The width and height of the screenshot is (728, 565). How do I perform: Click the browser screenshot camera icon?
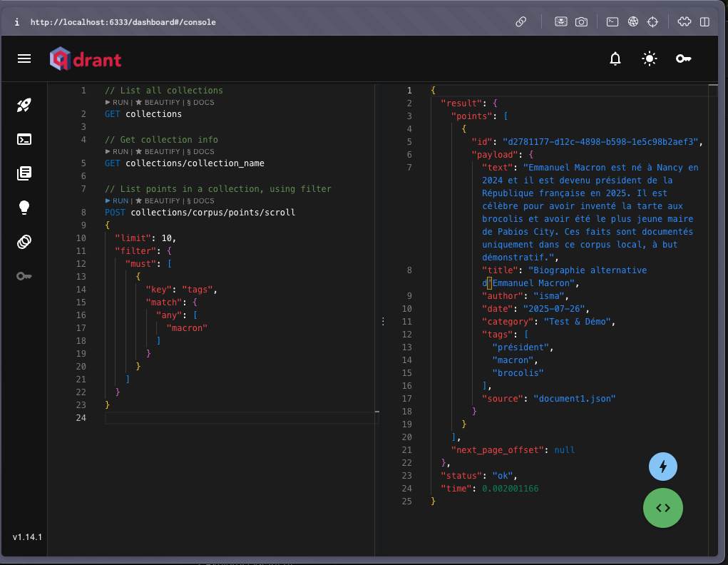[x=582, y=22]
